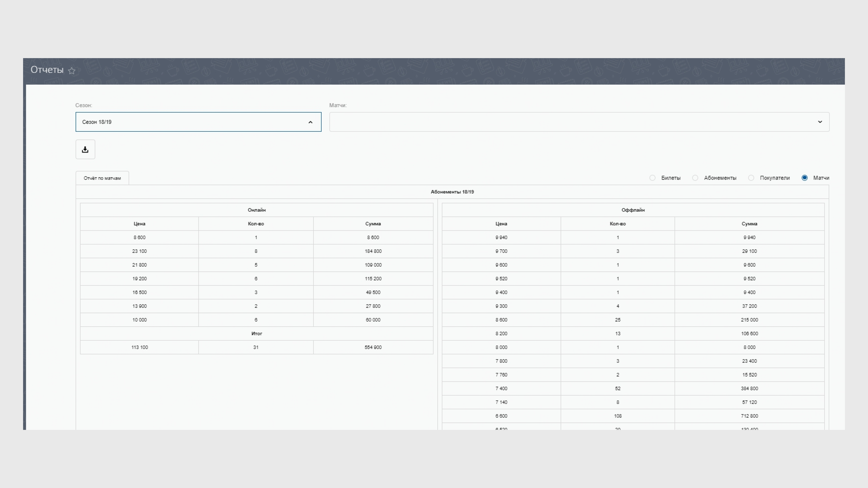The width and height of the screenshot is (868, 488).
Task: Click the Абонементы 18/19 table header
Action: 452,192
